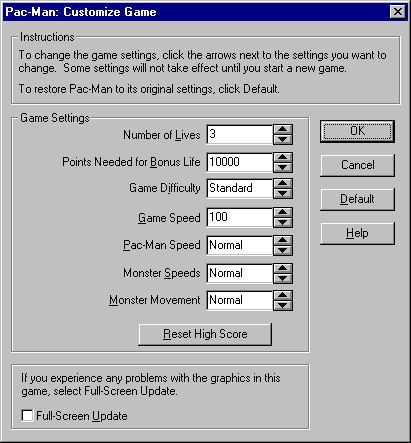Screen dimensions: 411x443
Task: Click Monster Movement up arrow
Action: click(283, 295)
